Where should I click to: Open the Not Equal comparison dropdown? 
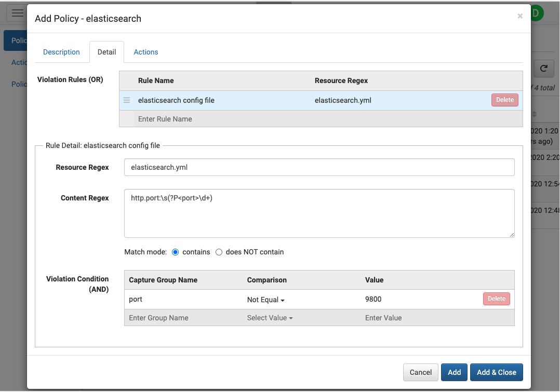266,300
